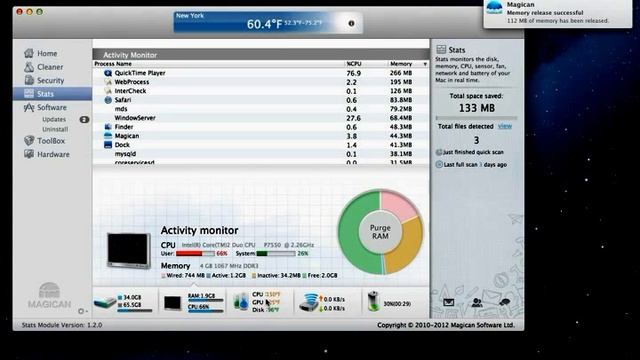Sort by Process Name column

(113, 64)
